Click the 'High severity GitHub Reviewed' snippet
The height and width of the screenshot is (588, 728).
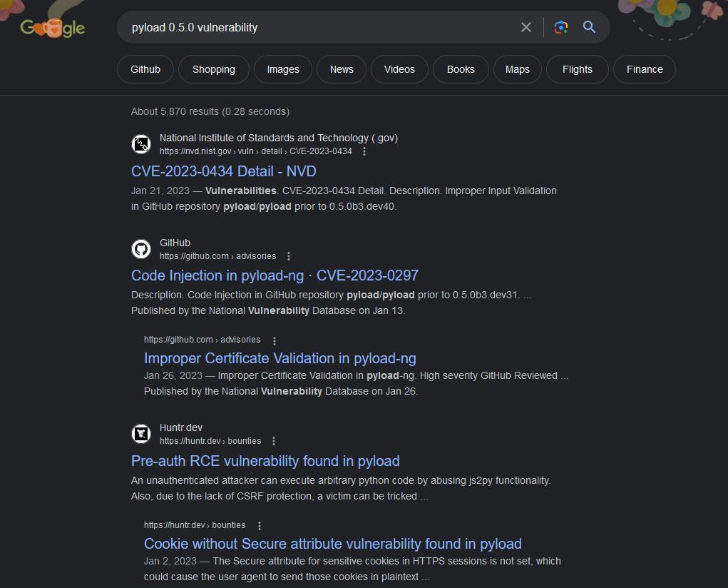coord(488,375)
